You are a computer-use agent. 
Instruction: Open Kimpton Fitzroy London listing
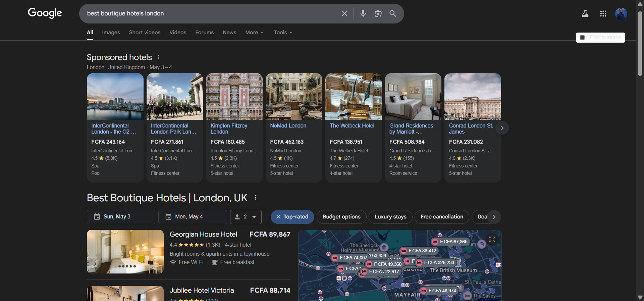pyautogui.click(x=229, y=129)
